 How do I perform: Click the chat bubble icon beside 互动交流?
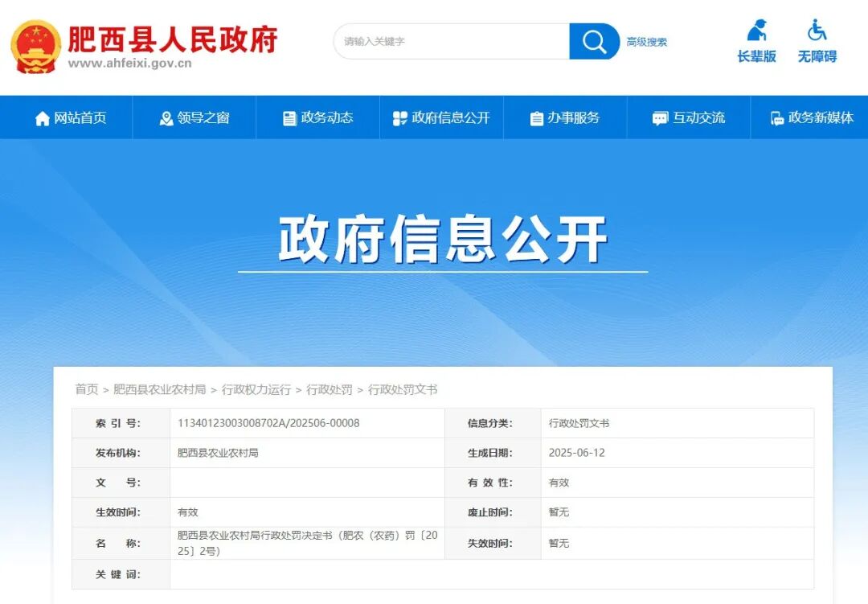tap(660, 117)
